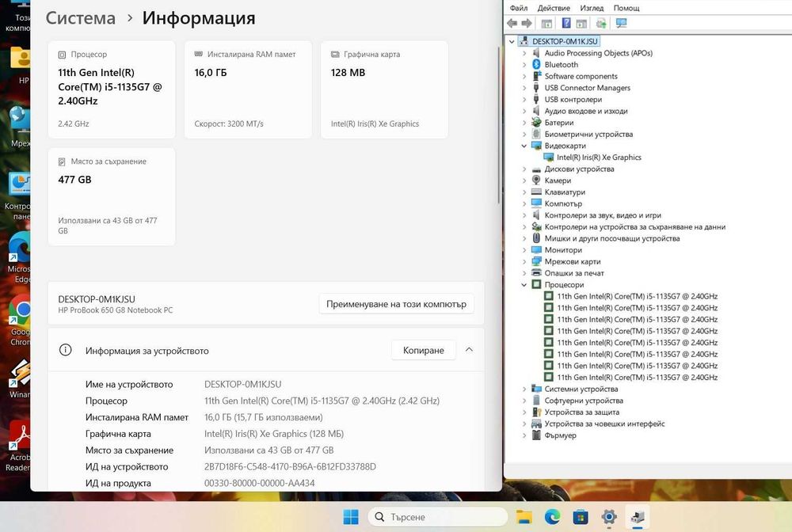
Task: Click the product ID 00330-80000-00000-AA434
Action: 259,484
